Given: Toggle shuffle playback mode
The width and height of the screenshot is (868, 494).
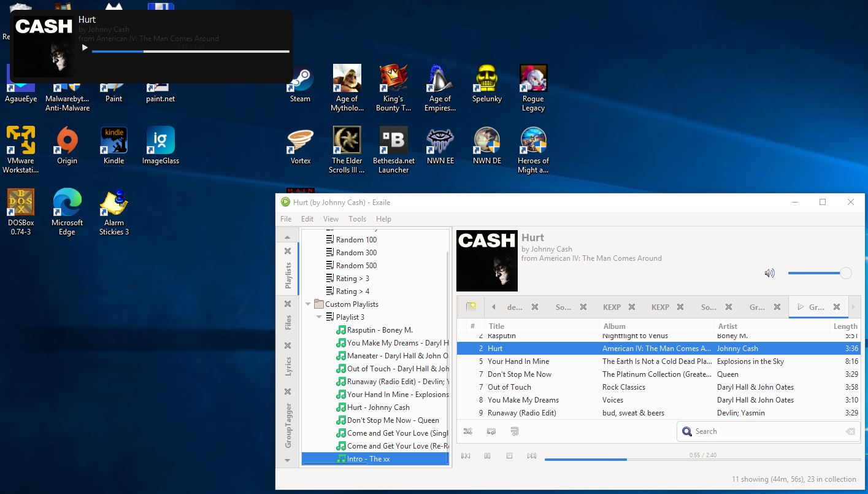Looking at the screenshot, I should pos(468,431).
